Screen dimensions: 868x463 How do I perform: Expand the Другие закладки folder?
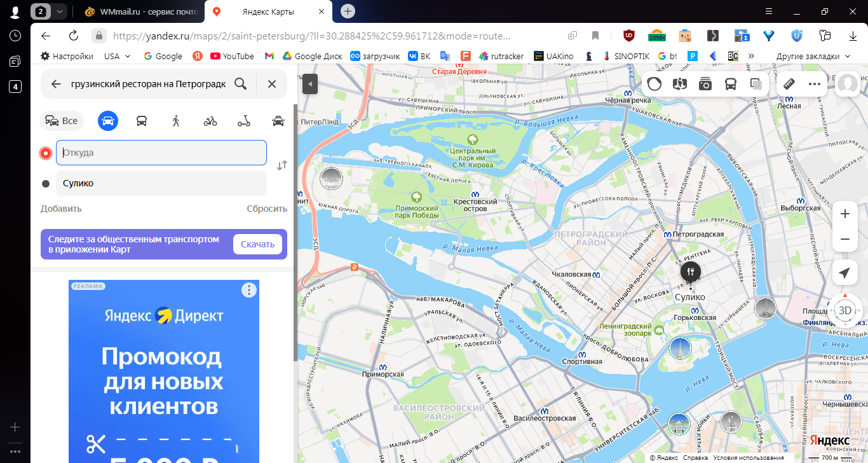[x=813, y=56]
